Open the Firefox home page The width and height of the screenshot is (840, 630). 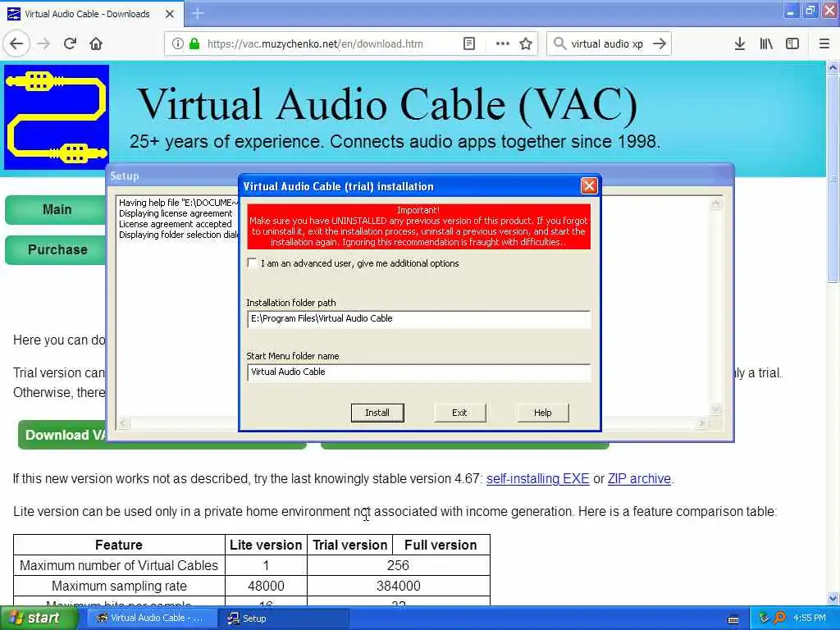96,43
